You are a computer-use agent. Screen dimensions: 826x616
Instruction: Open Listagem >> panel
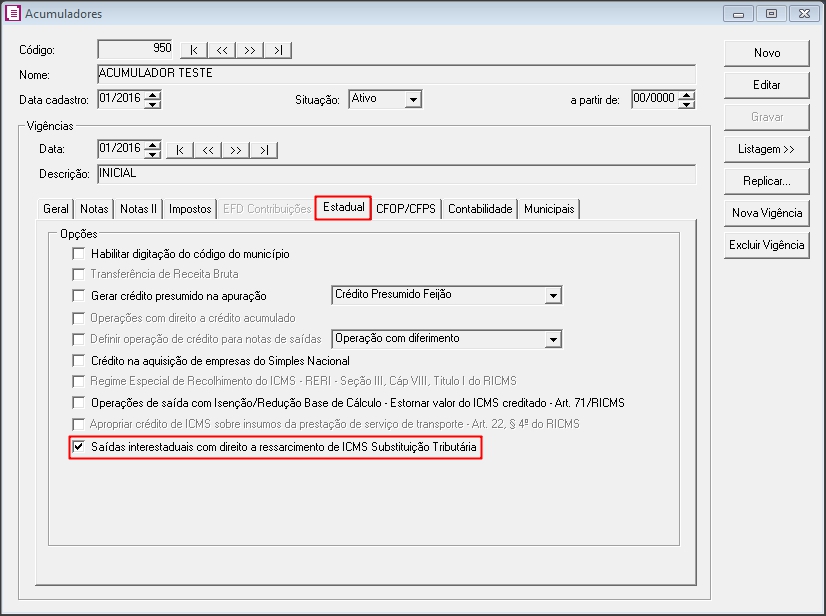coord(766,149)
